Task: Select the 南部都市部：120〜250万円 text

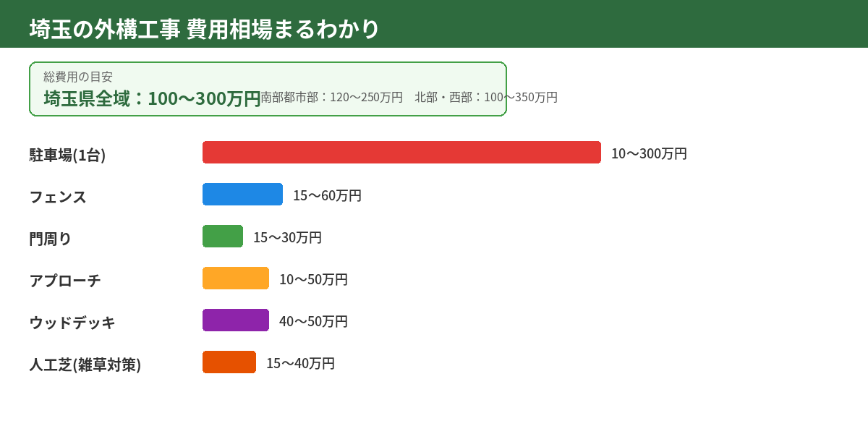Action: pos(331,97)
